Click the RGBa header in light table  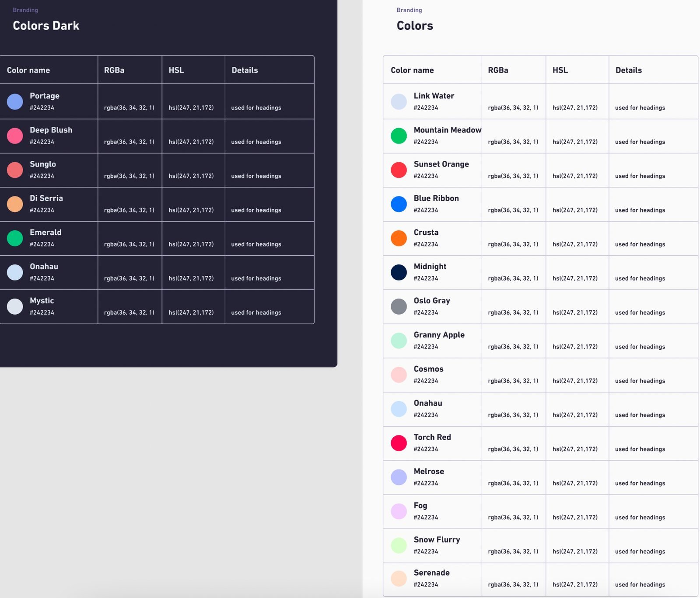498,70
